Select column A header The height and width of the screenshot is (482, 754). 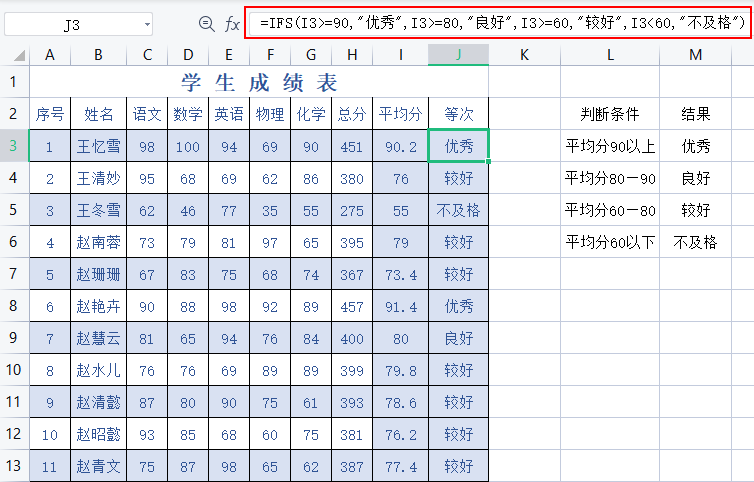tap(50, 55)
